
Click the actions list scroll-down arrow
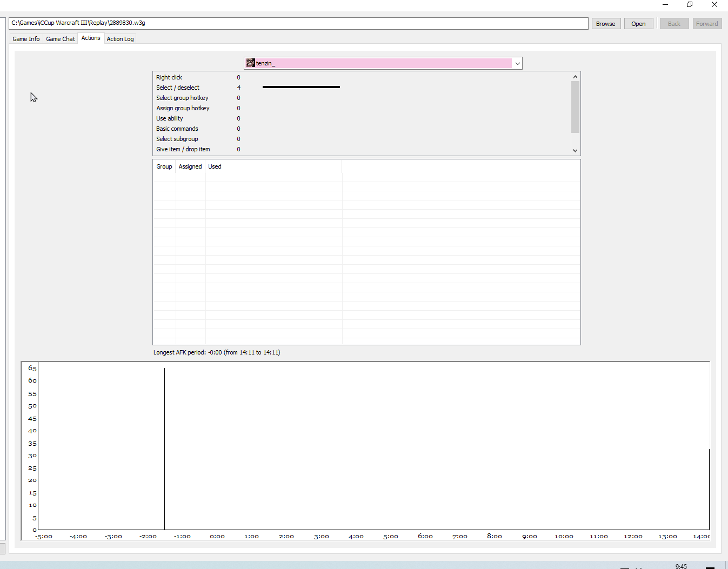[575, 151]
